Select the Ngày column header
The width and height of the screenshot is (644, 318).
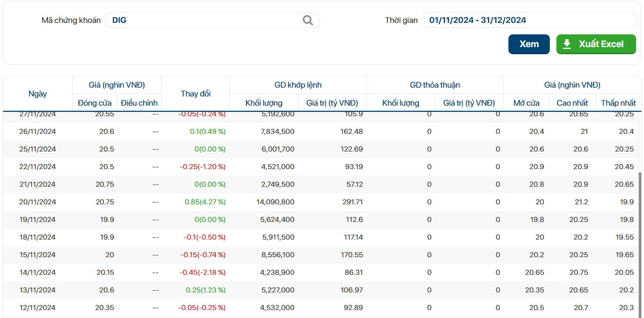[x=37, y=94]
